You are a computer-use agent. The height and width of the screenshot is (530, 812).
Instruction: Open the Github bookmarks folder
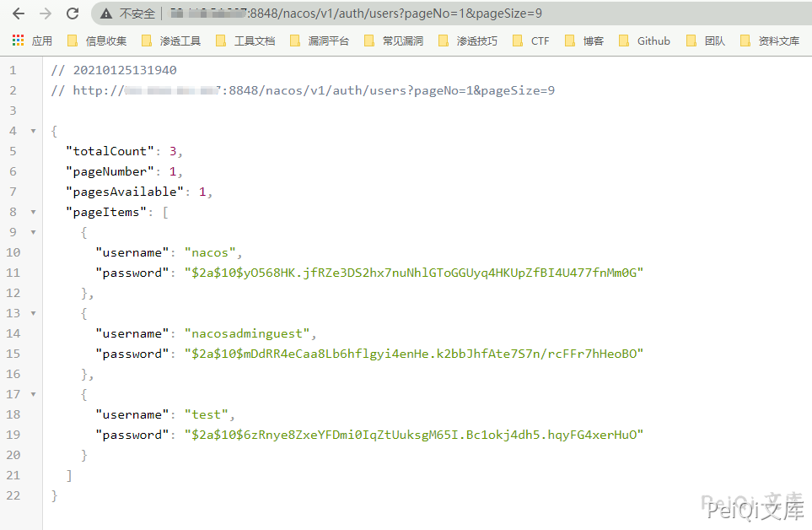[x=644, y=41]
